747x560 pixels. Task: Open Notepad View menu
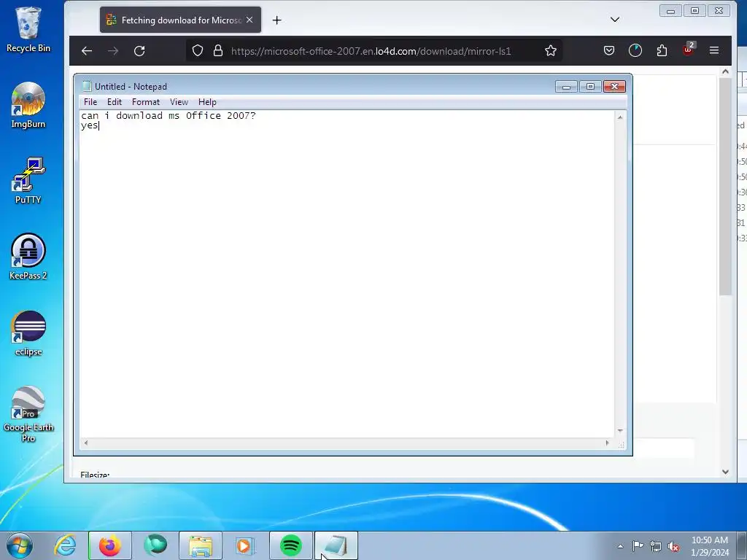tap(179, 102)
